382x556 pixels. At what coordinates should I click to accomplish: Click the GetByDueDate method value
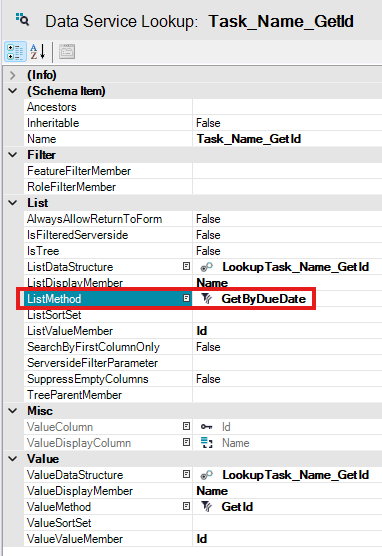click(x=264, y=299)
